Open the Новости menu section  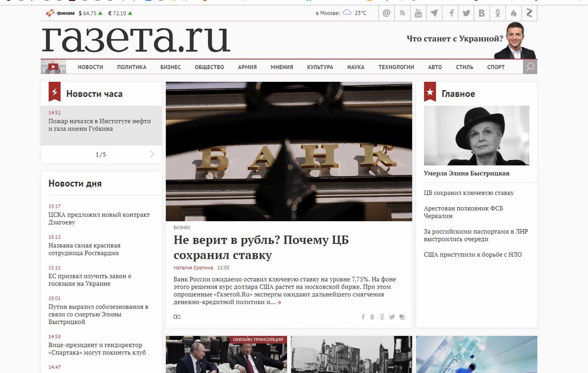point(90,67)
